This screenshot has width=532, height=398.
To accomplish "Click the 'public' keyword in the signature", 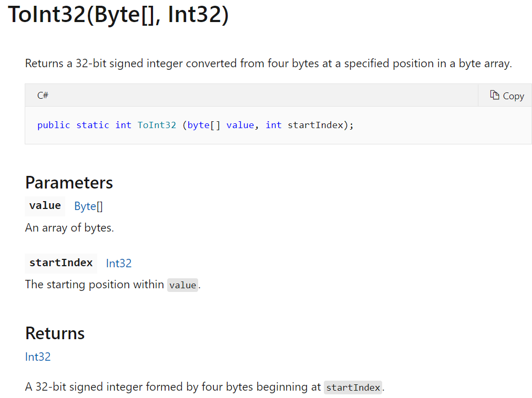I will tap(54, 125).
